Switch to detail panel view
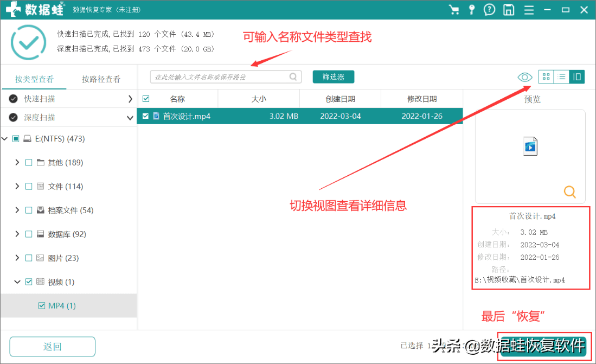 point(576,77)
